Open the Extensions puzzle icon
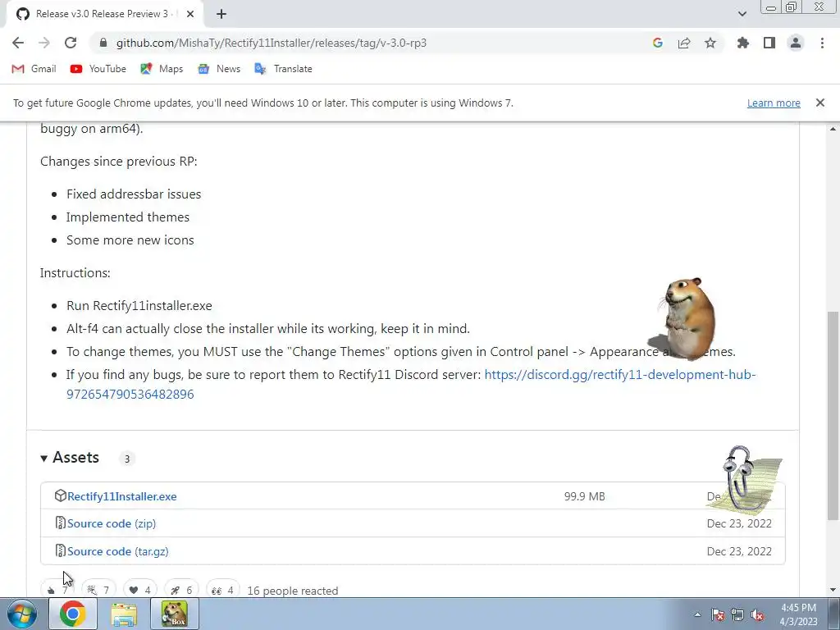Image resolution: width=840 pixels, height=630 pixels. coord(743,43)
